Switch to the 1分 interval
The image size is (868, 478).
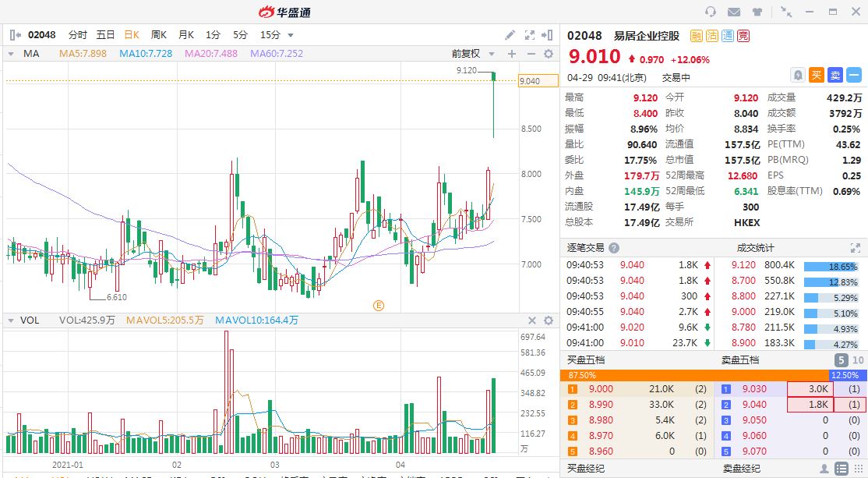[213, 35]
